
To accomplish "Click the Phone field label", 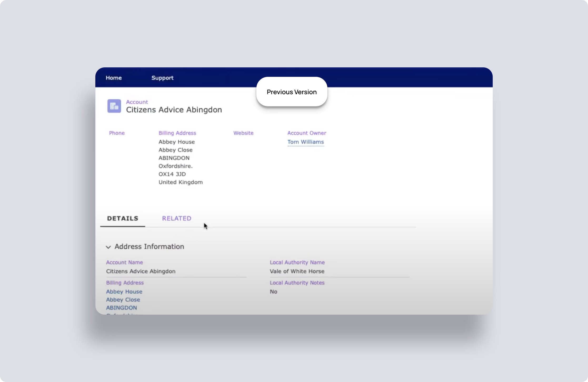I will (117, 133).
